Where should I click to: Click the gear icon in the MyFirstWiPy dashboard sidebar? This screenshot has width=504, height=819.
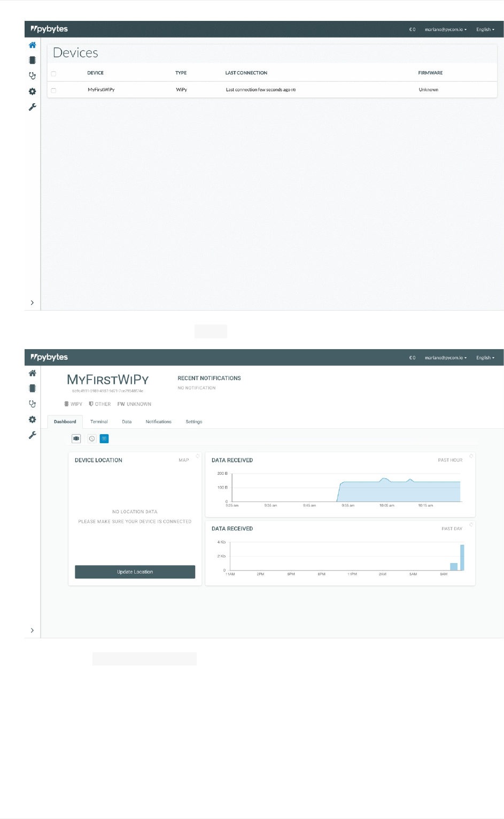click(32, 420)
